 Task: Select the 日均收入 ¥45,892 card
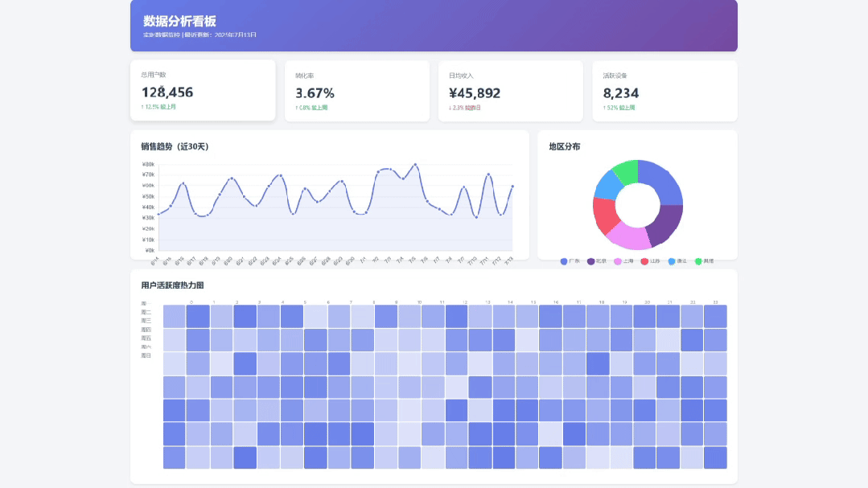[x=510, y=91]
